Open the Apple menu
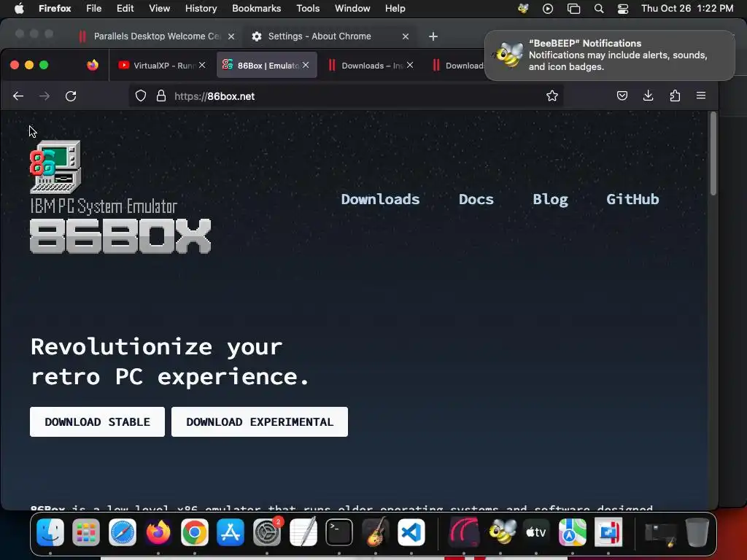747x560 pixels. [19, 9]
